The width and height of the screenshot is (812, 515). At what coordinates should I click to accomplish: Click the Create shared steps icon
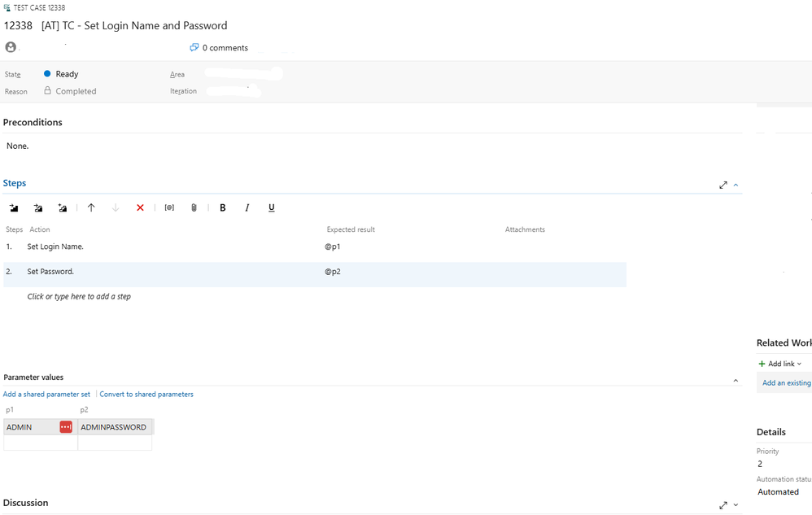(63, 208)
